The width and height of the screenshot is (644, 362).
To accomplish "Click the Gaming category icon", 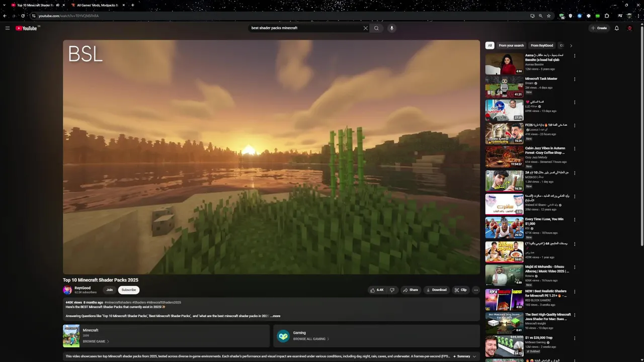I will click(283, 336).
